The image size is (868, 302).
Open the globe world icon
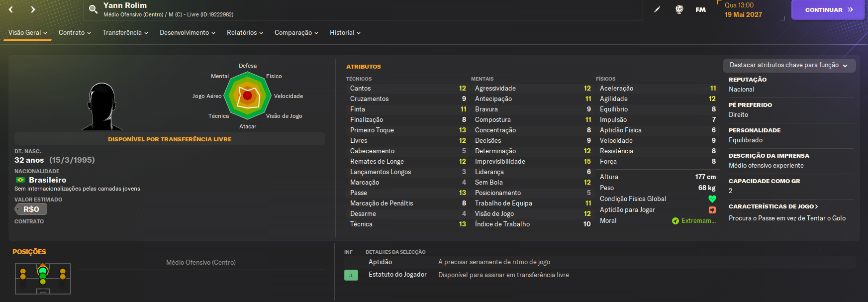click(x=679, y=9)
